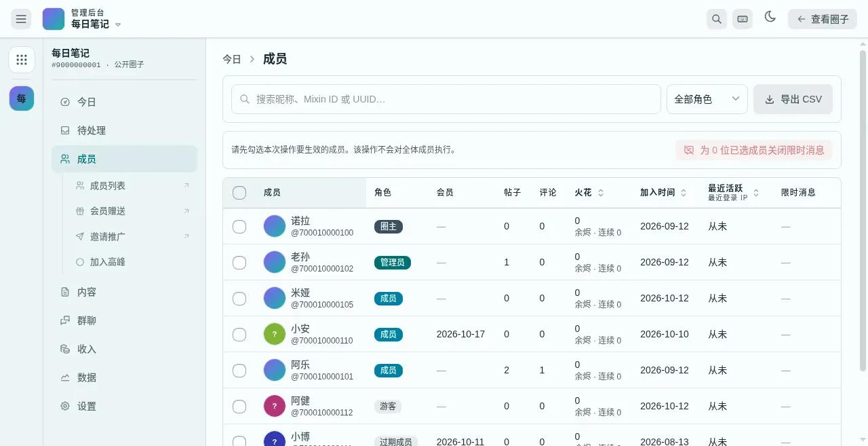This screenshot has width=868, height=446.
Task: Click 关闭限时消息 bulk action button
Action: coord(754,150)
